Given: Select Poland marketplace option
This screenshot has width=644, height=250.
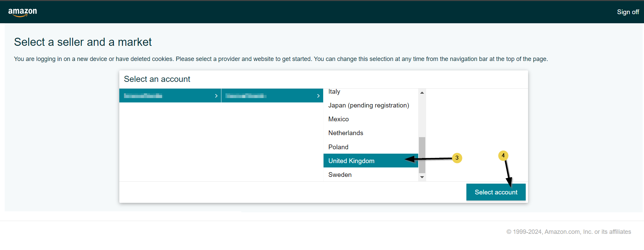Looking at the screenshot, I should [x=338, y=147].
